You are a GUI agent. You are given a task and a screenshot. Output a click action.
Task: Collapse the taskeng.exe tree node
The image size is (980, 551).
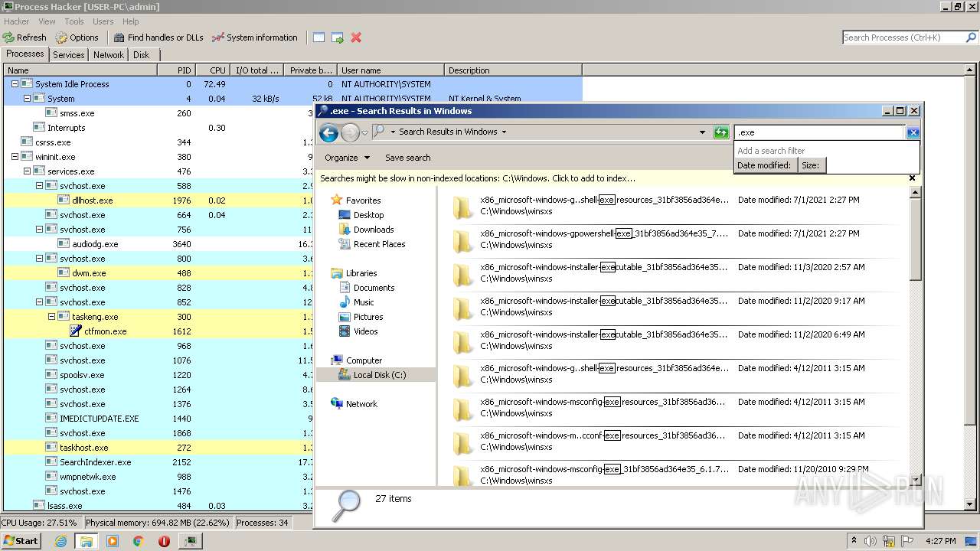[x=51, y=317]
